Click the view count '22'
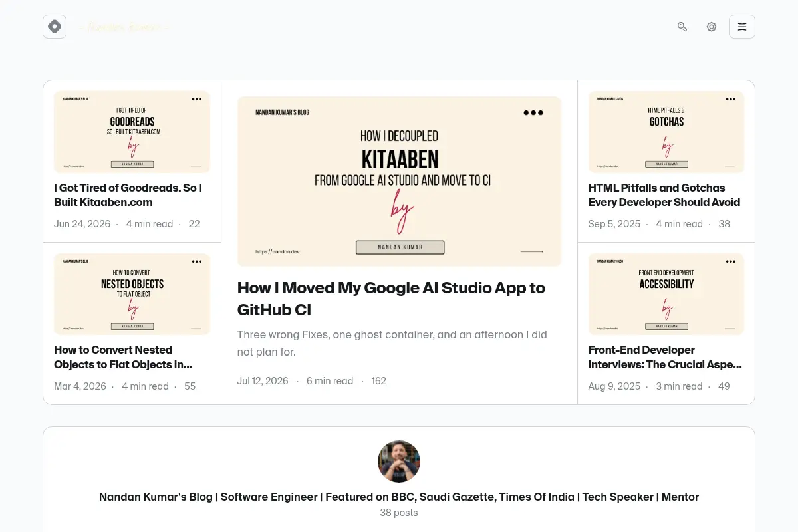798x532 pixels. click(x=194, y=224)
